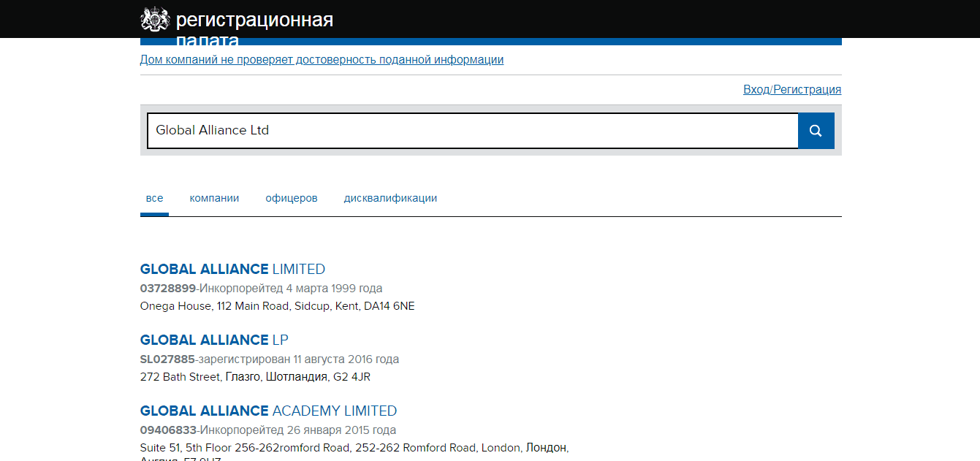The height and width of the screenshot is (461, 980).
Task: Click the incorporation date 4 марта 1999 года
Action: click(x=334, y=288)
